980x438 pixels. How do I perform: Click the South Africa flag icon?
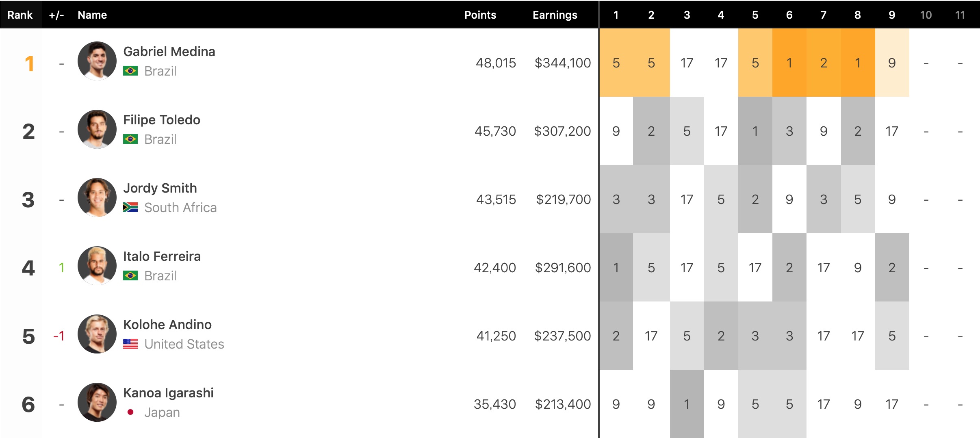(130, 208)
